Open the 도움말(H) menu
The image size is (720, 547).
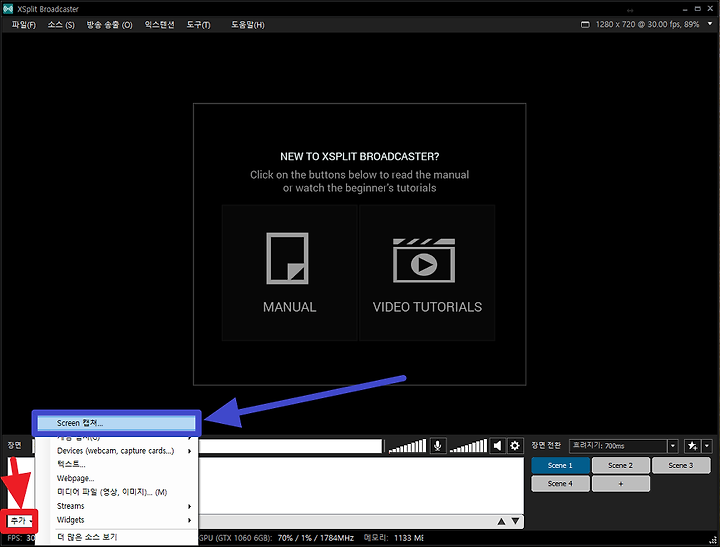pyautogui.click(x=248, y=25)
